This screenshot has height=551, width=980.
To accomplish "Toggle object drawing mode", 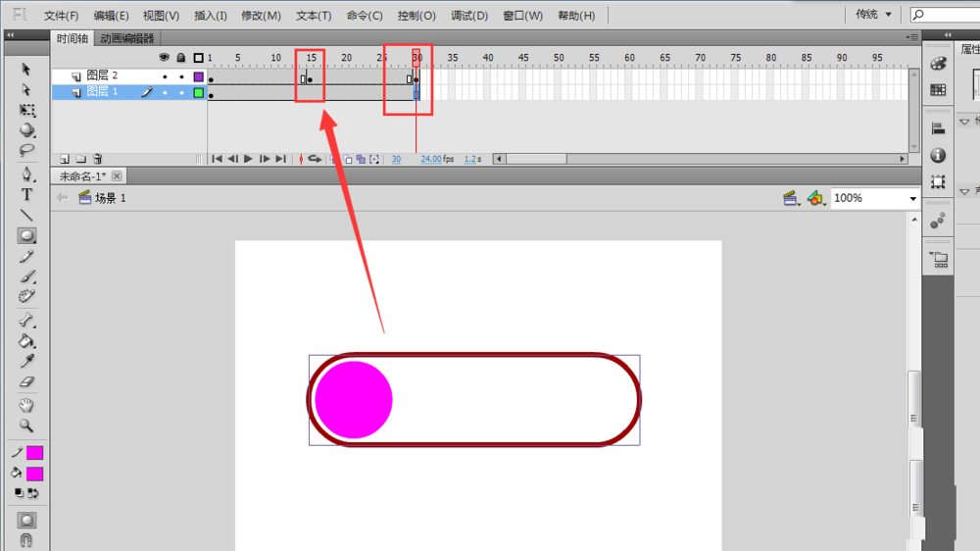I will 26,520.
